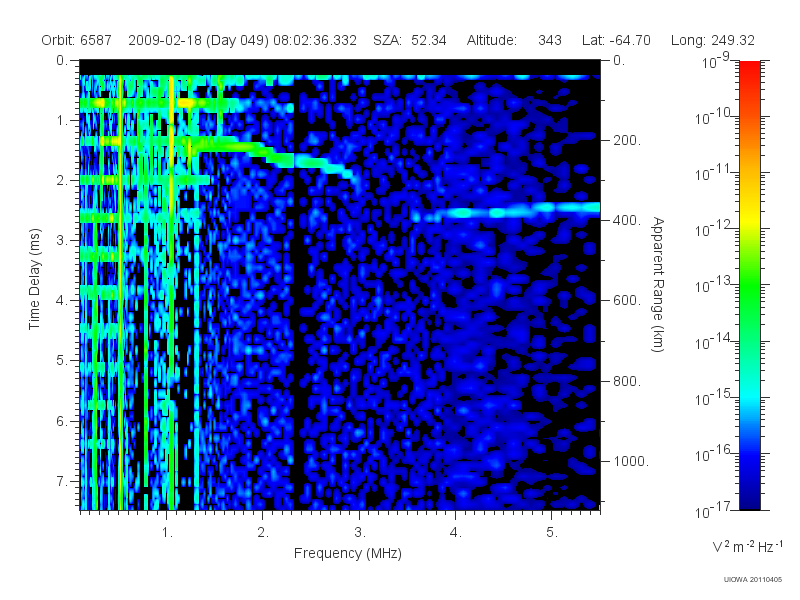Click the curved ionospheric echo near 2.5 MHz
The width and height of the screenshot is (800, 600).
point(306,162)
